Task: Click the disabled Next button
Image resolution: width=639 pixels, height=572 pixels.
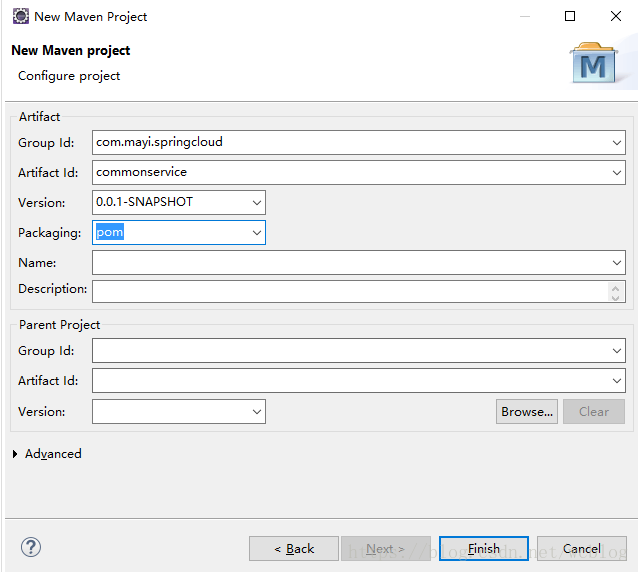Action: 386,549
